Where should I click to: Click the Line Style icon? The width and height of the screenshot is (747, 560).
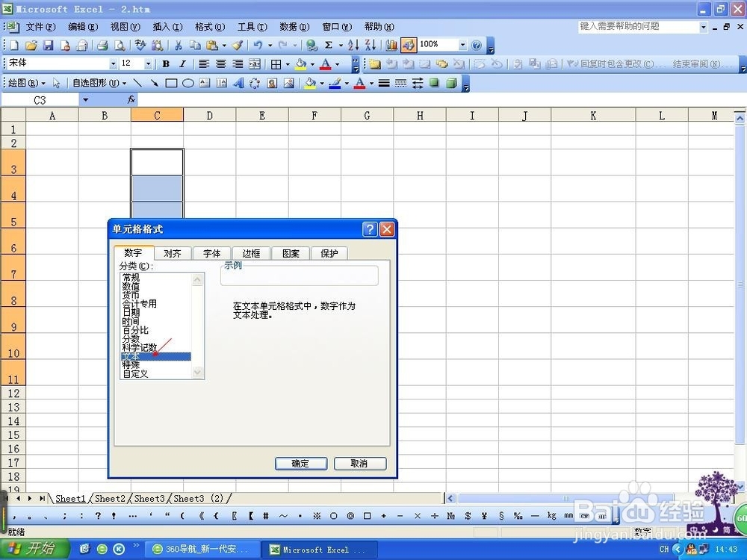click(x=384, y=84)
